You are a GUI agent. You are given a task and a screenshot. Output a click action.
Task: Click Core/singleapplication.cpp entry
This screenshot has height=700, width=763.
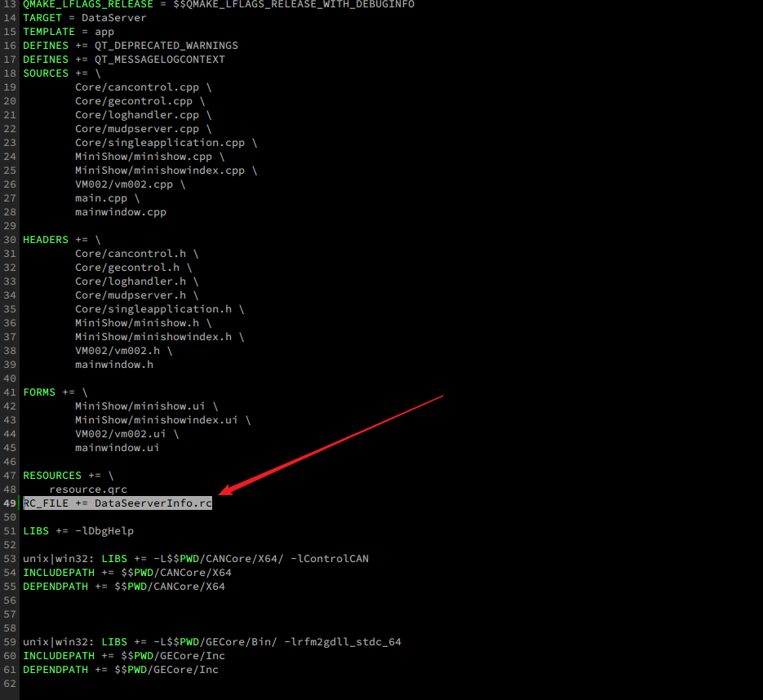pyautogui.click(x=166, y=143)
